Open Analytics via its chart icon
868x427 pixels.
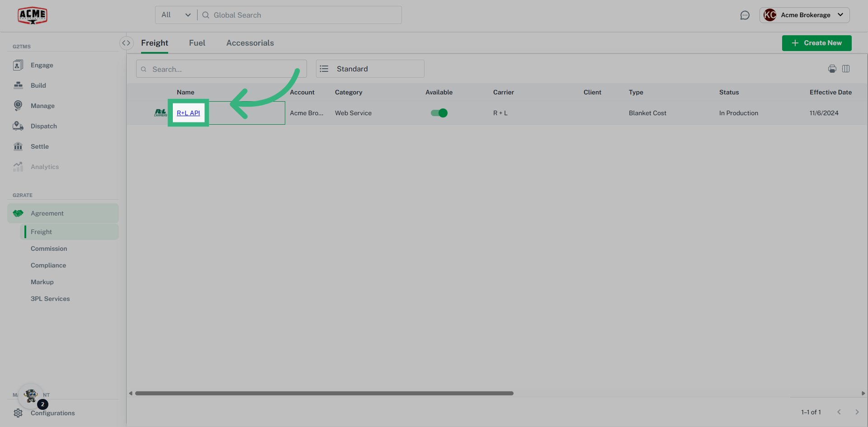click(18, 166)
